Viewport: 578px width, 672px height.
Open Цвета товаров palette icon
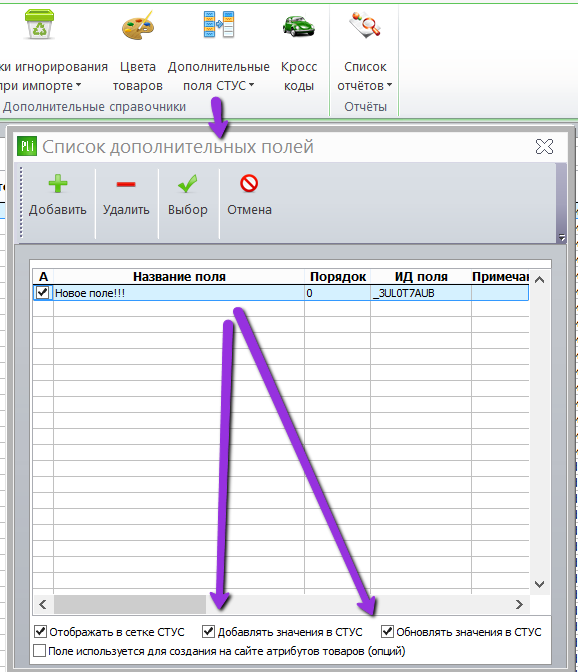[x=138, y=26]
